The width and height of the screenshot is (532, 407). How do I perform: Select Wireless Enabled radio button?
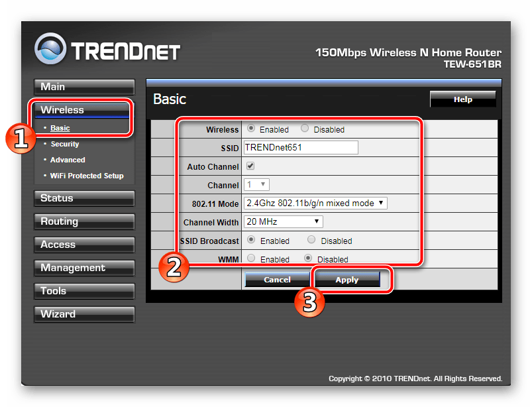point(251,129)
